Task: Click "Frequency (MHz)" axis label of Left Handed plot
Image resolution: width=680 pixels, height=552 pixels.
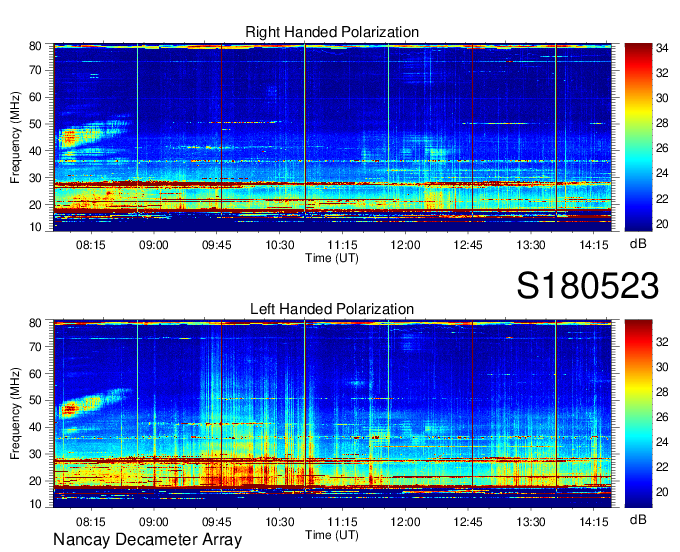Action: click(x=15, y=414)
